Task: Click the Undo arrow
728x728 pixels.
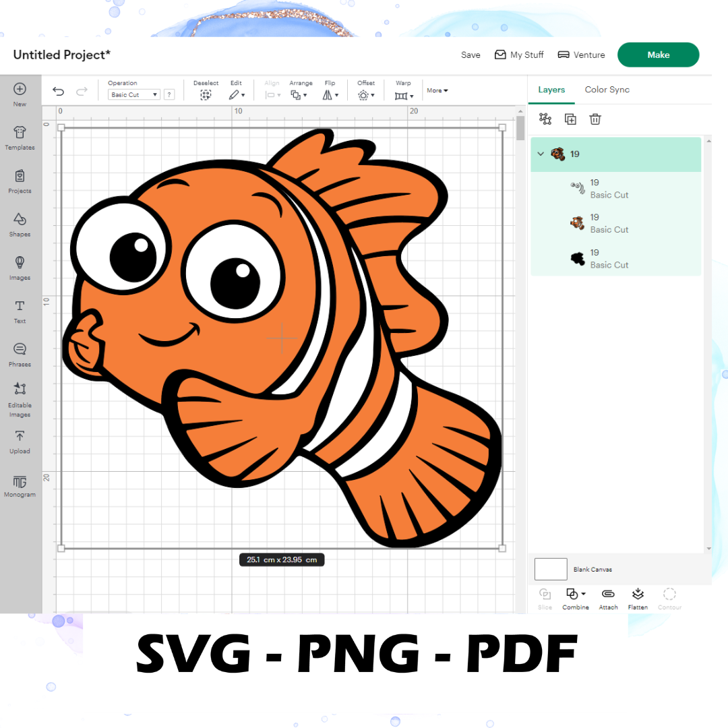Action: point(59,92)
